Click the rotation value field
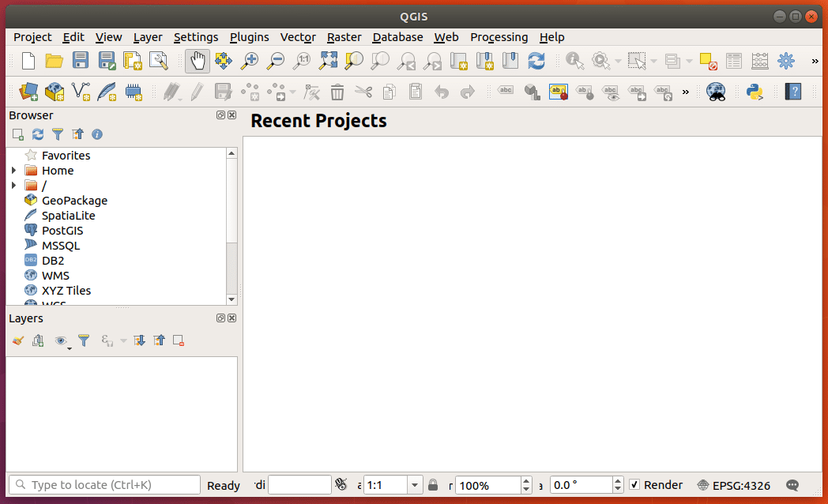Viewport: 828px width, 504px height. 581,485
